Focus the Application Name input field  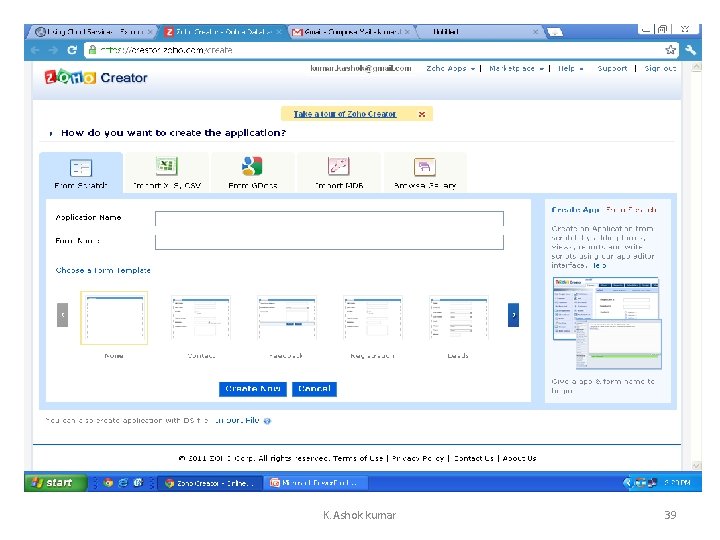(329, 218)
